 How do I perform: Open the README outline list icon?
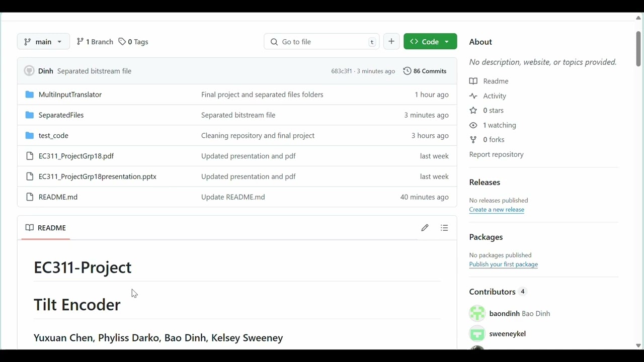444,228
